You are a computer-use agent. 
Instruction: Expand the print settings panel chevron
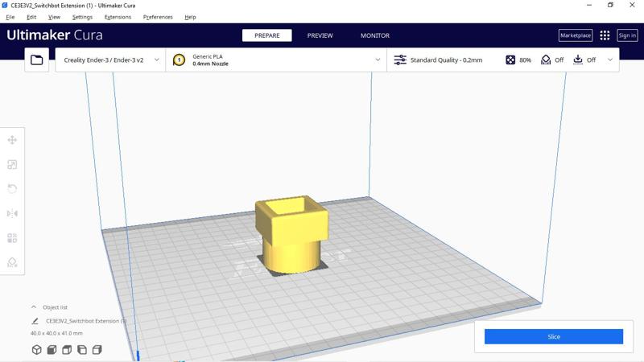[610, 60]
